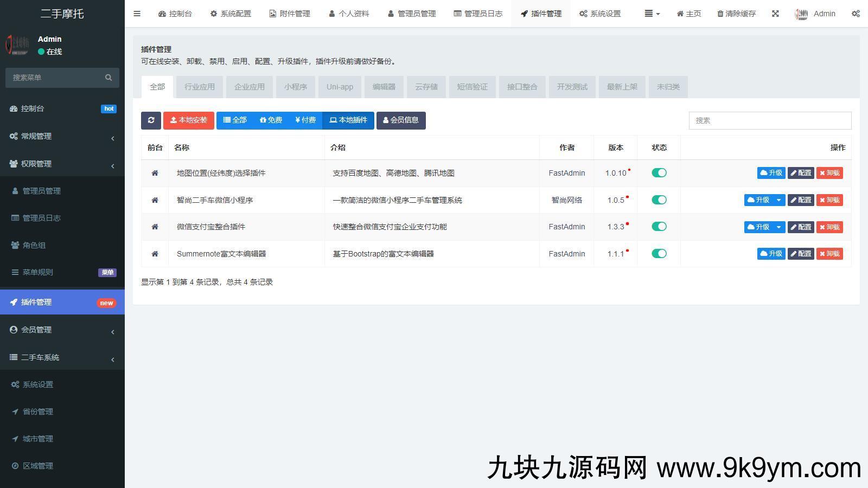Switch to the 小程序 tab
The image size is (868, 488).
tap(295, 87)
